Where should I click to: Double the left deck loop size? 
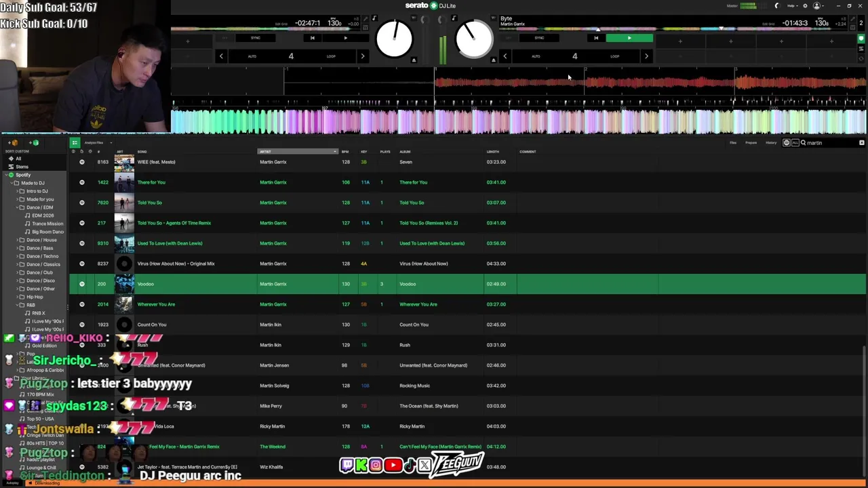coord(362,56)
